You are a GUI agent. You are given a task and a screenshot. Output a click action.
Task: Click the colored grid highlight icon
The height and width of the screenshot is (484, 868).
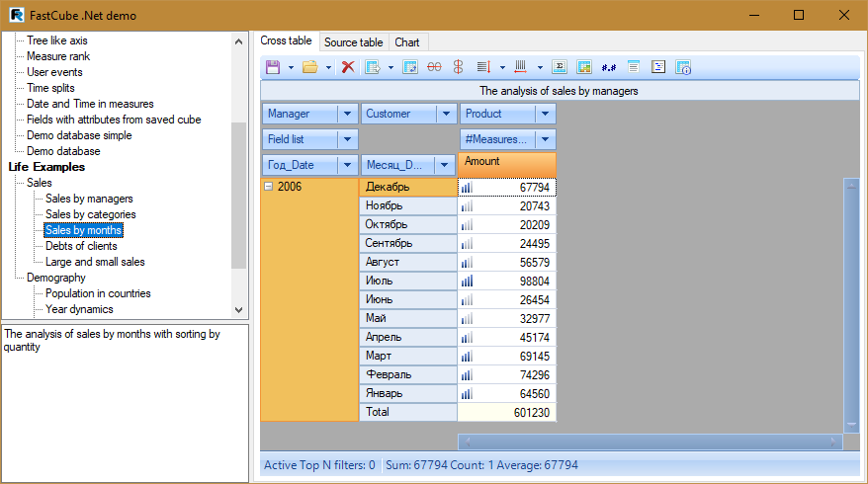click(584, 67)
